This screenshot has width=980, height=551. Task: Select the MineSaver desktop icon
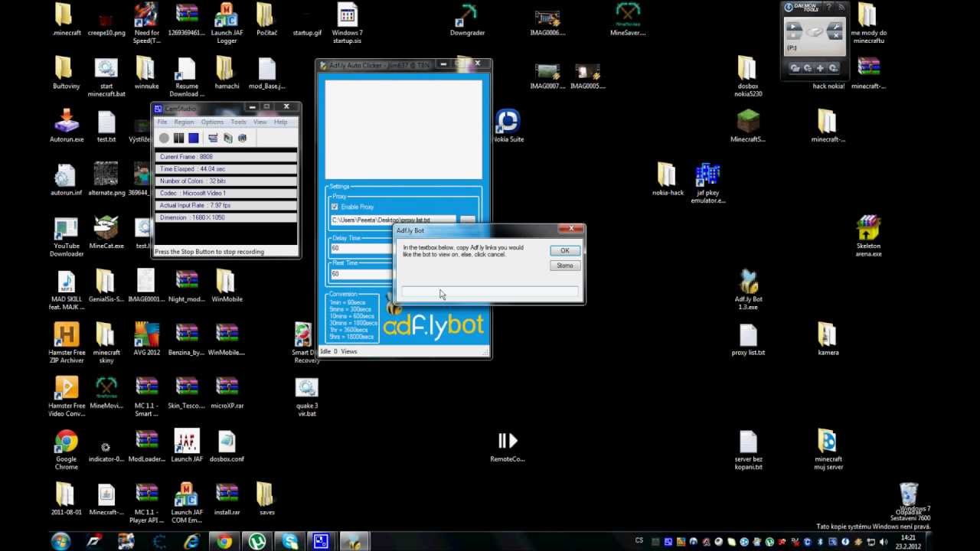tap(628, 20)
